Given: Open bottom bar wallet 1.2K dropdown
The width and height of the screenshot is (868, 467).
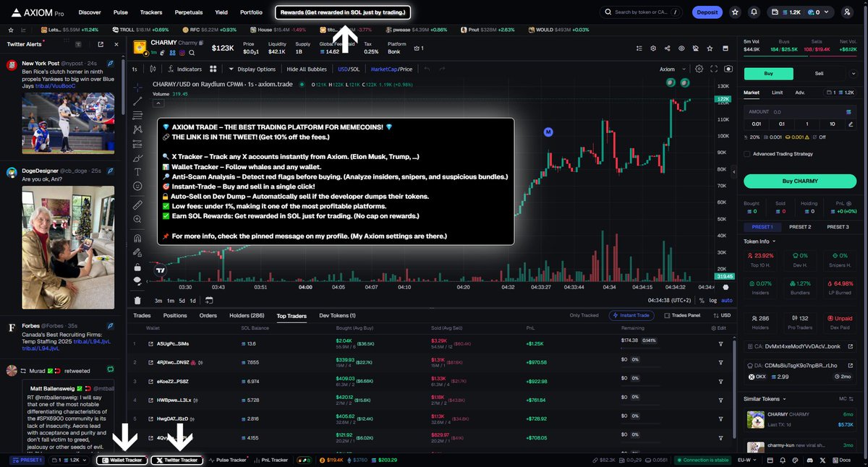Looking at the screenshot, I should [69, 460].
